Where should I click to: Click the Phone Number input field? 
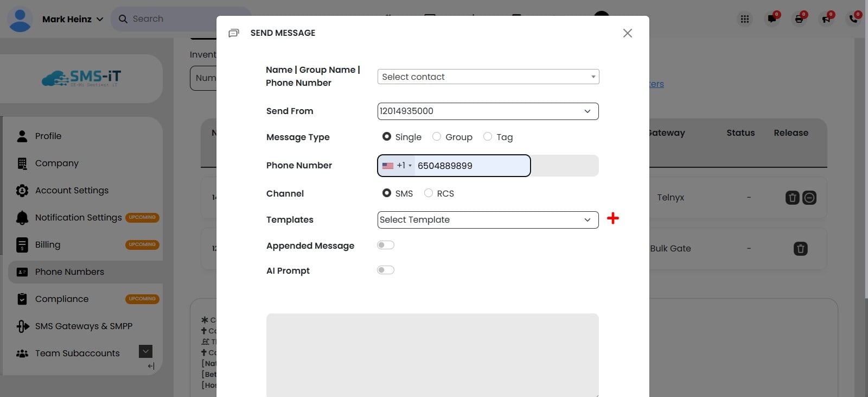tap(472, 166)
